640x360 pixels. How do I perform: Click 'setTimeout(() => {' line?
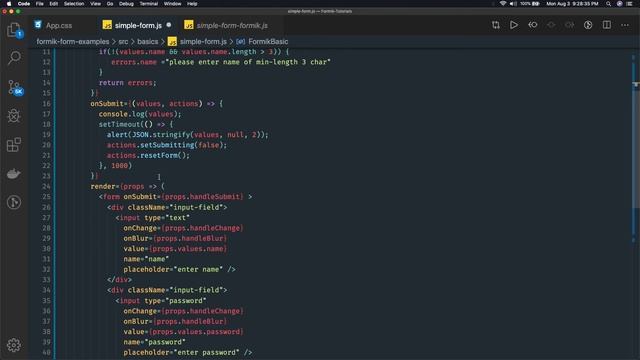tap(136, 124)
